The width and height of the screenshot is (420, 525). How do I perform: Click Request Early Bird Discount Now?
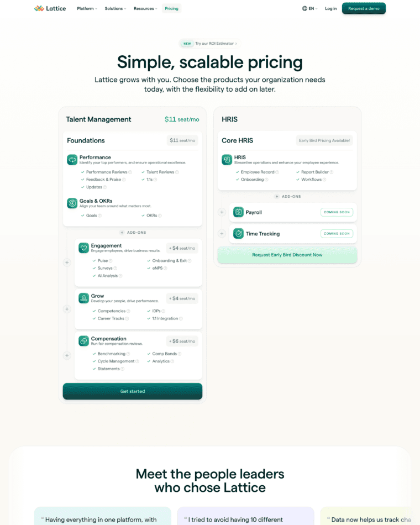(287, 255)
